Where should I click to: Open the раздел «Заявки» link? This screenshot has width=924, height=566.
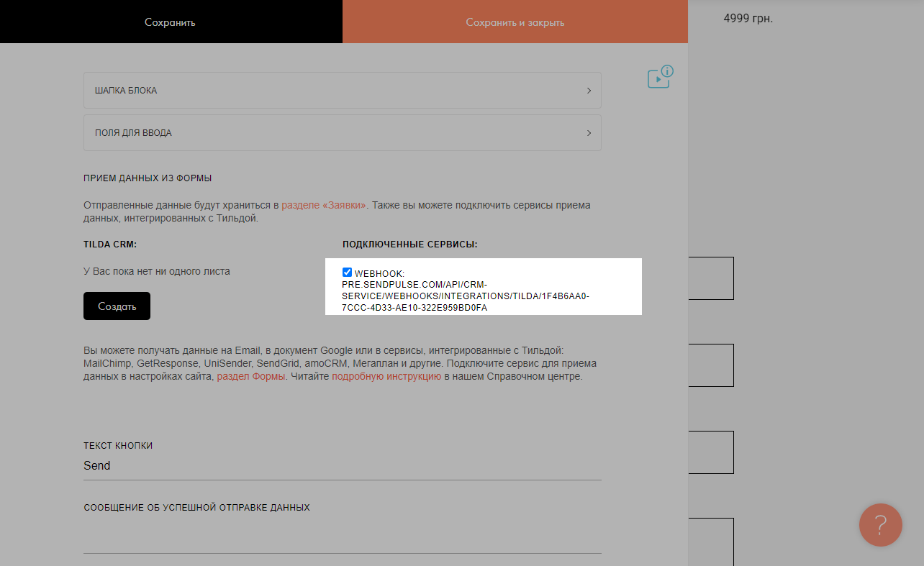coord(324,205)
